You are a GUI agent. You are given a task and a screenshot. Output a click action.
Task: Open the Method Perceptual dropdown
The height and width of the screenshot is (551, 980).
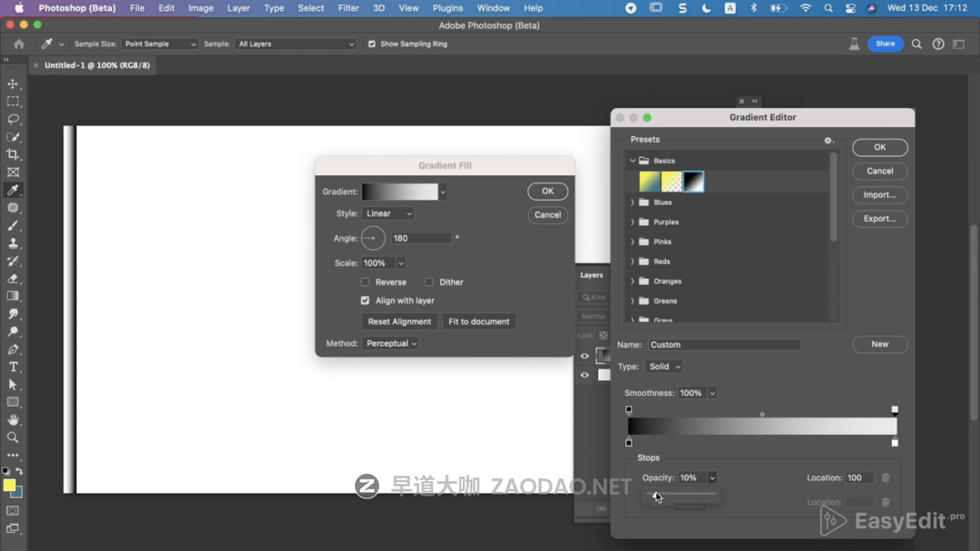pos(391,343)
